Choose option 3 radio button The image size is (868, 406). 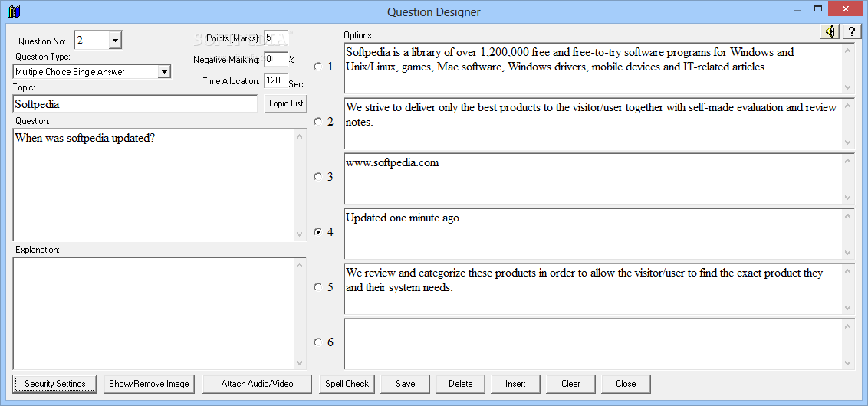click(317, 177)
